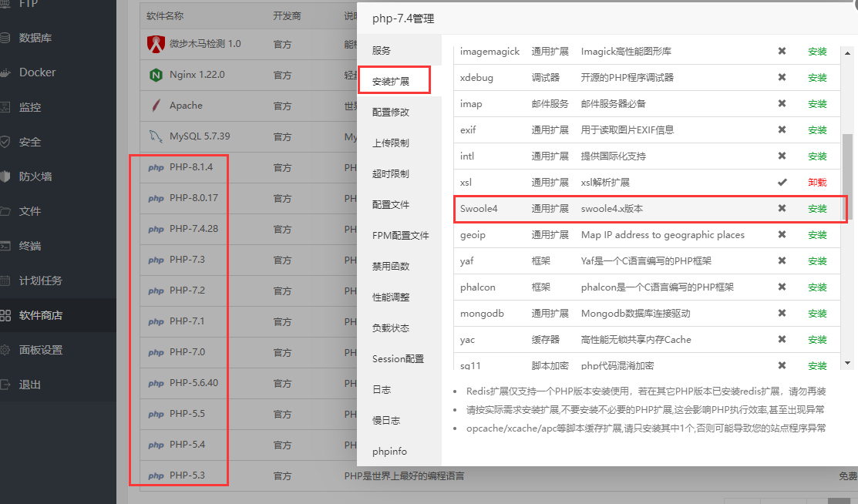Click the red 微步木马检测 shield icon
The width and height of the screenshot is (858, 504).
(156, 44)
